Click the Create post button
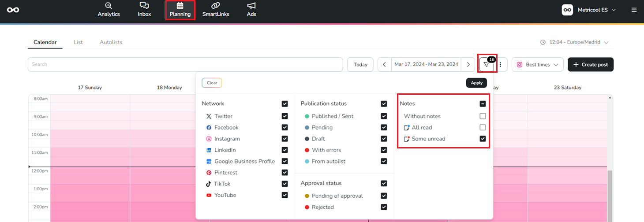Screen dimensions: 644x222 (590, 65)
